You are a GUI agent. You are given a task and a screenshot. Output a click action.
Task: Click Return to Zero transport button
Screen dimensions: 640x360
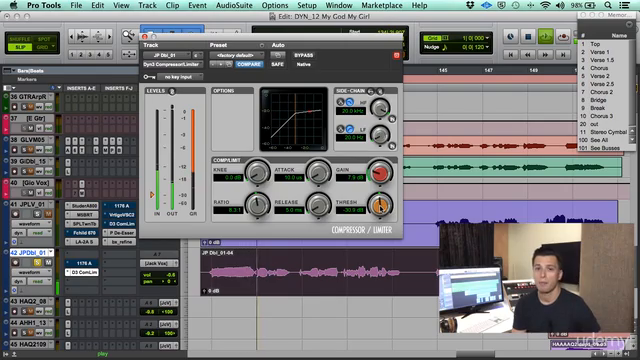[510, 54]
